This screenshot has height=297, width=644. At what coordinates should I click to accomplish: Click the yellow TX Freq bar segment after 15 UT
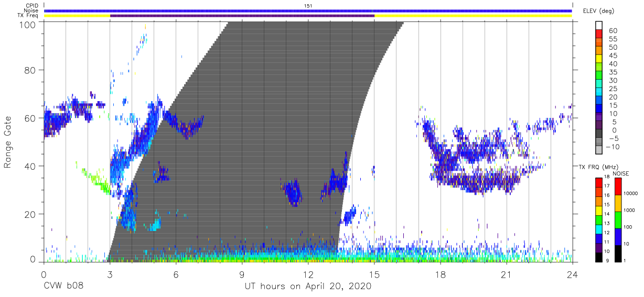pyautogui.click(x=473, y=16)
